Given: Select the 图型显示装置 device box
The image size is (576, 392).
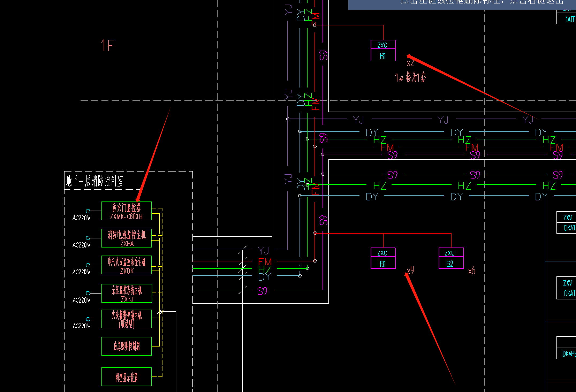Looking at the screenshot, I should coord(127,377).
